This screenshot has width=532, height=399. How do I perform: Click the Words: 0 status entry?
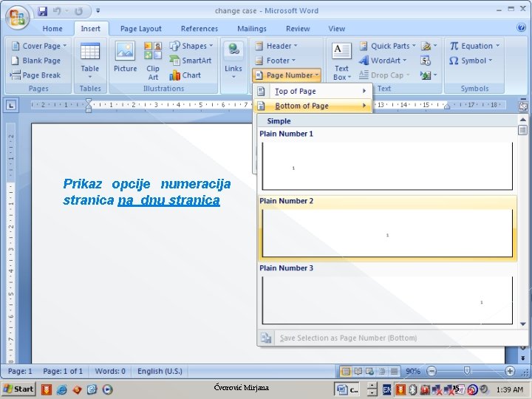click(x=110, y=371)
